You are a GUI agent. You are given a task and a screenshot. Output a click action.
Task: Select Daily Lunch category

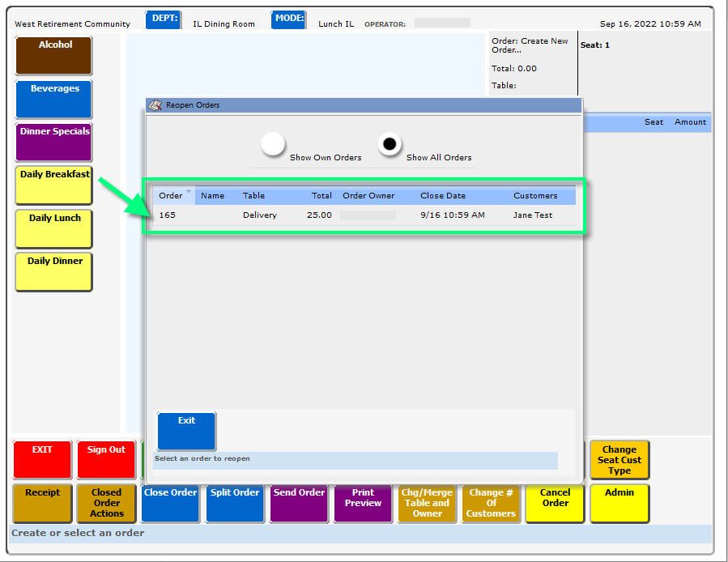[x=54, y=228]
